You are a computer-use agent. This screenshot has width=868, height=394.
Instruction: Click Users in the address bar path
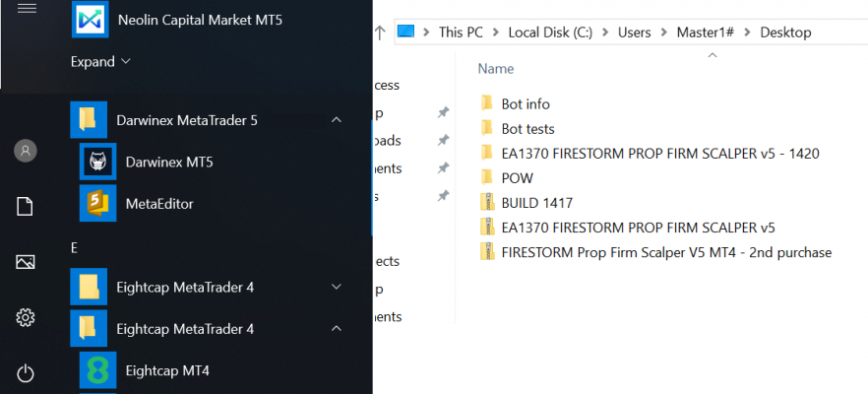(x=634, y=33)
